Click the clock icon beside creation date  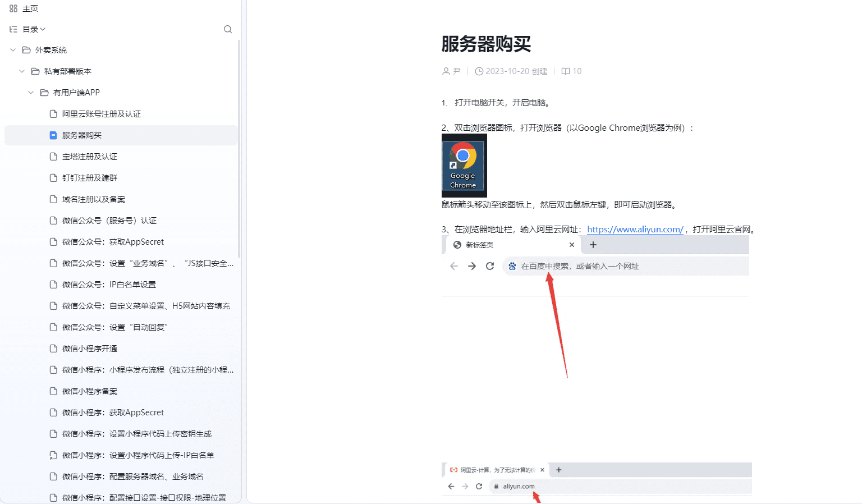coord(479,71)
